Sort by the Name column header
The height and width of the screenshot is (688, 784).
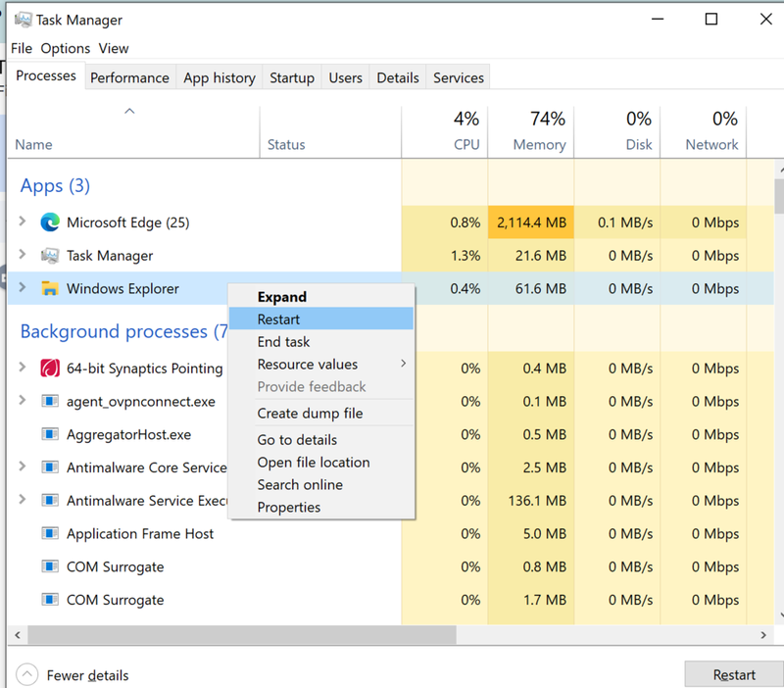133,132
